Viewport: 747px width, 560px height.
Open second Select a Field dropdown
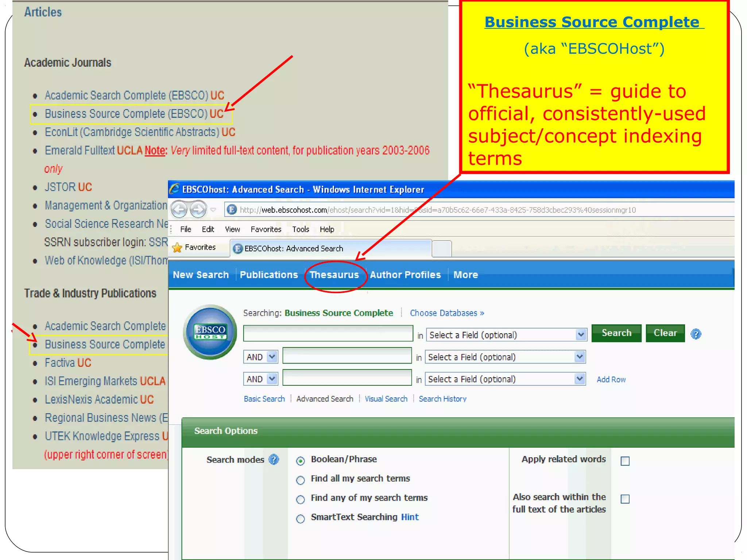pyautogui.click(x=506, y=357)
